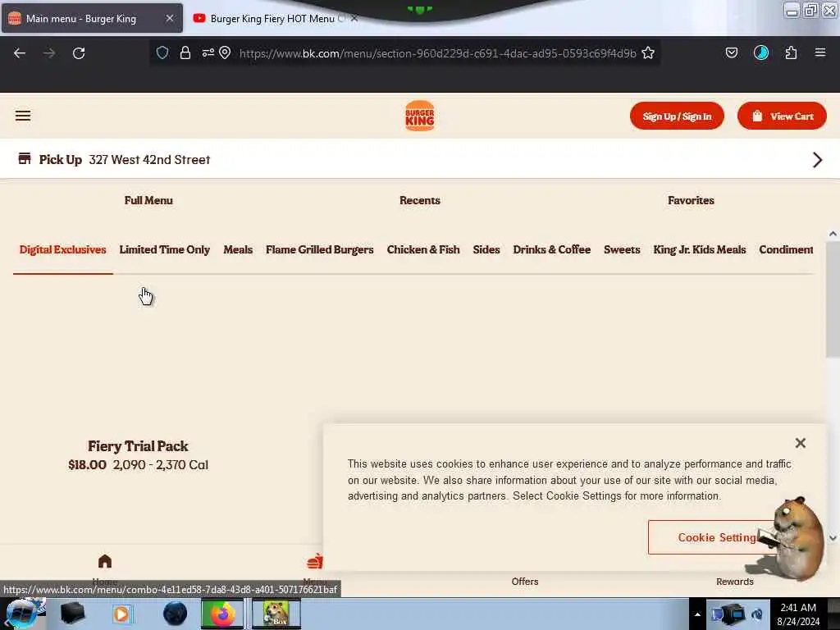Screen dimensions: 840x630
Task: Select the Limited Time Only category
Action: coord(164,249)
